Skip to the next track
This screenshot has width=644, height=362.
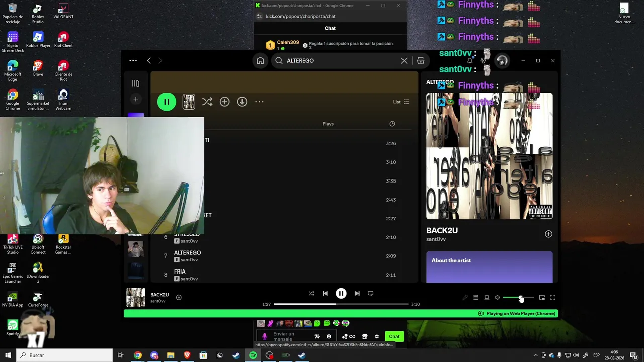coord(357,293)
